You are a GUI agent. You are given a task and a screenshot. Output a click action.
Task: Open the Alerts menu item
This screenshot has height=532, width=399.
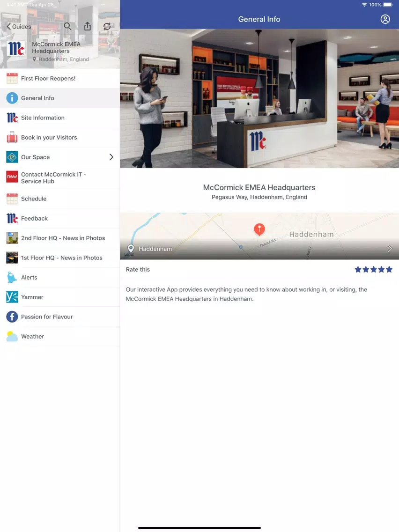(x=60, y=278)
